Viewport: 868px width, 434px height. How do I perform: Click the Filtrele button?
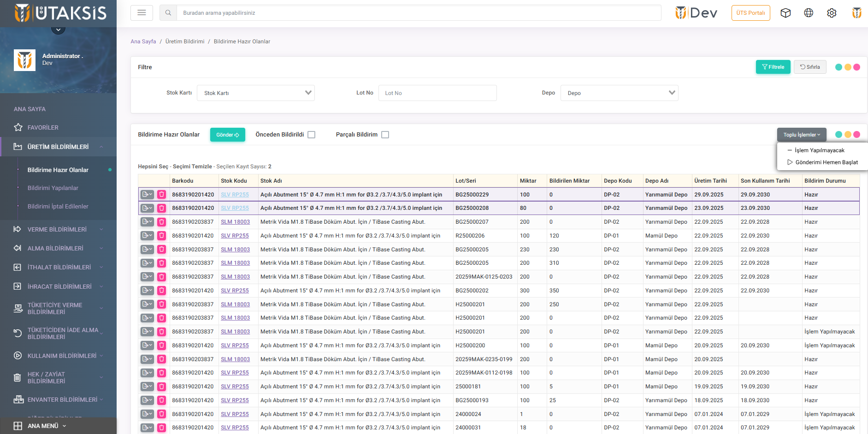click(x=773, y=67)
